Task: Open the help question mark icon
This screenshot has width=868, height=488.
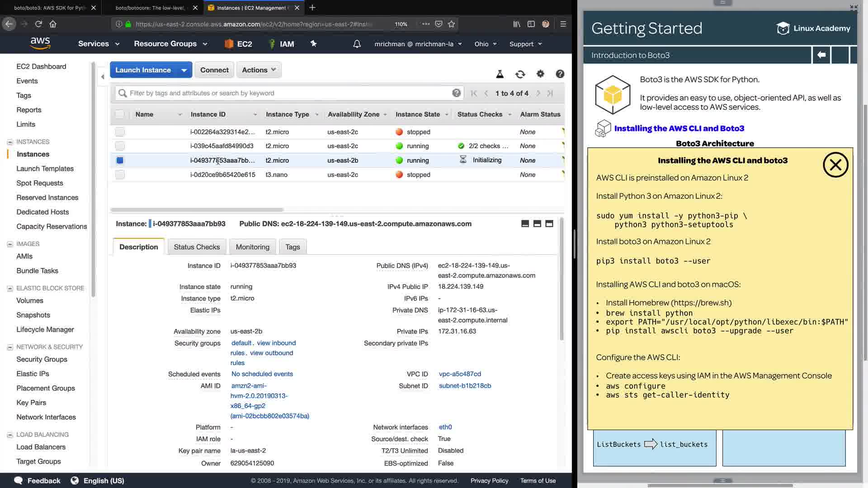Action: coord(560,74)
